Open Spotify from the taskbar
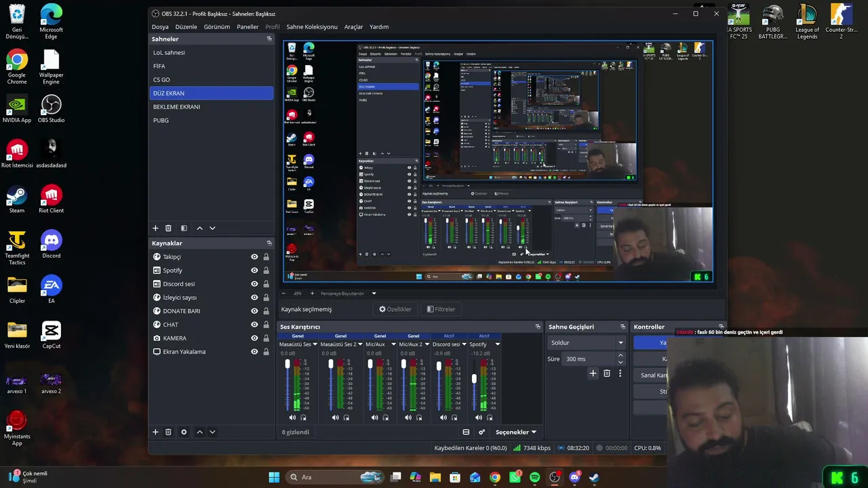Viewport: 868px width, 488px height. click(534, 477)
